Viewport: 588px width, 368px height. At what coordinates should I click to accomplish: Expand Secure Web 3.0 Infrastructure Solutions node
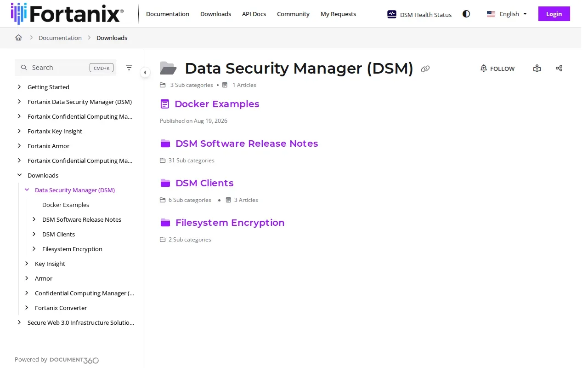click(19, 322)
